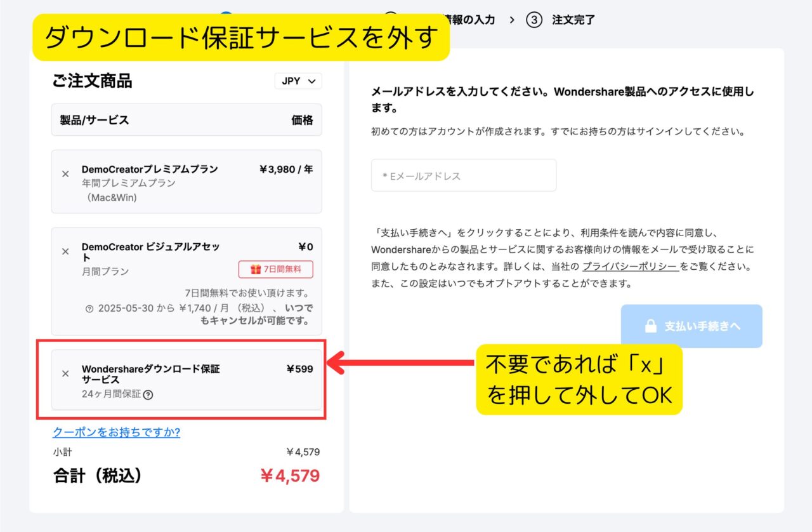Click step 3 注文完了 in the progress bar

[x=561, y=20]
